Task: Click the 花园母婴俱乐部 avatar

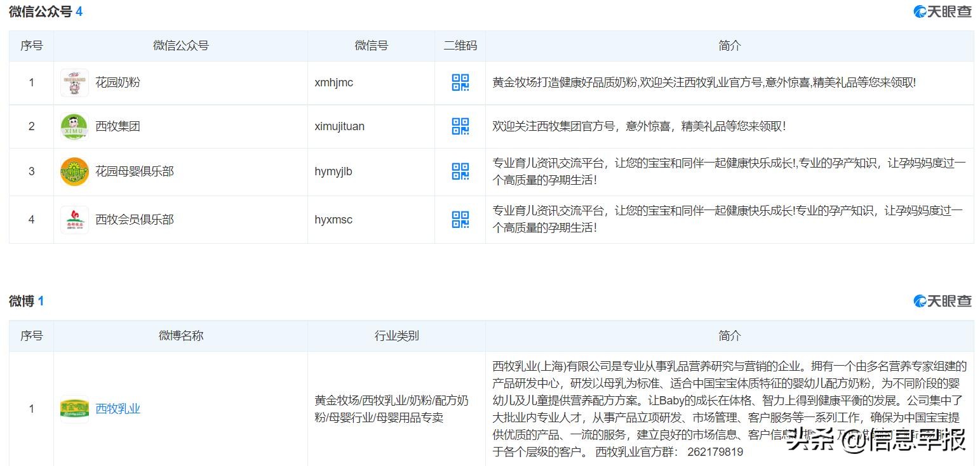Action: pyautogui.click(x=74, y=171)
